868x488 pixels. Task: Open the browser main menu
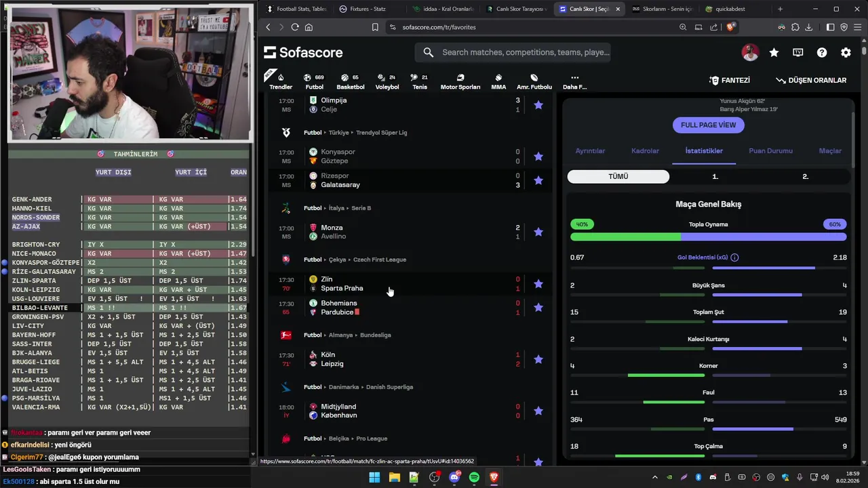click(x=857, y=27)
